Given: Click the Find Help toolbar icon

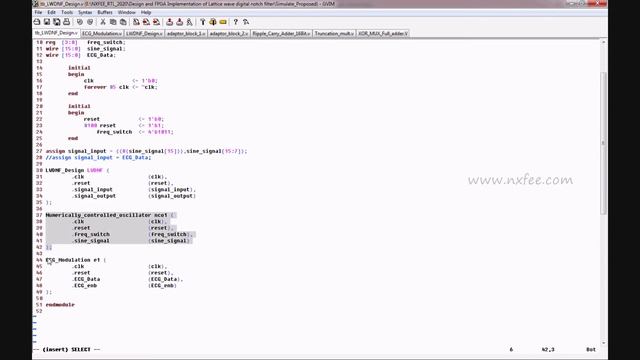Looking at the screenshot, I should (246, 22).
